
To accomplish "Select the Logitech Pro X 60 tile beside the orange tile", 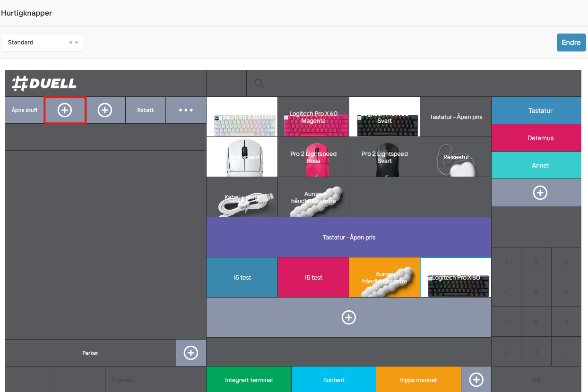I will 456,277.
